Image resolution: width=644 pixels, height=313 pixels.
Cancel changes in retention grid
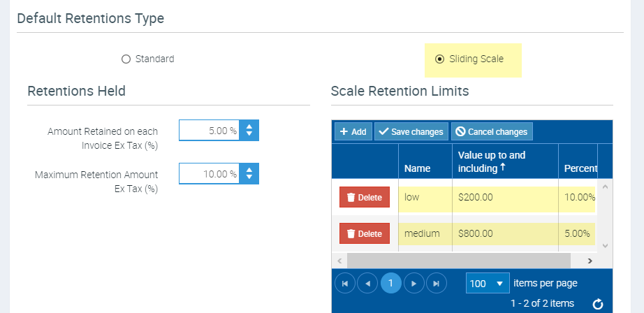pyautogui.click(x=492, y=131)
